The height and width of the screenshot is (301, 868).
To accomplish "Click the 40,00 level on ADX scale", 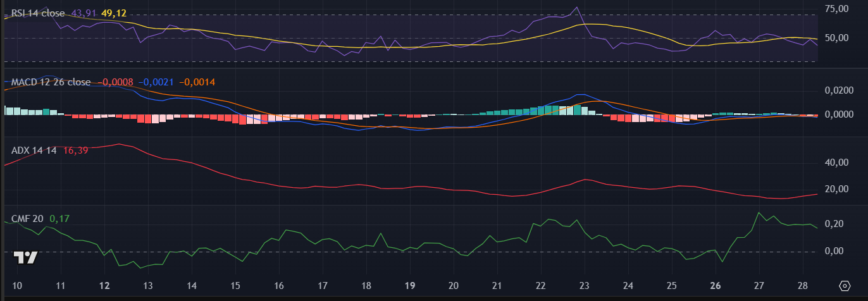I will coord(836,163).
